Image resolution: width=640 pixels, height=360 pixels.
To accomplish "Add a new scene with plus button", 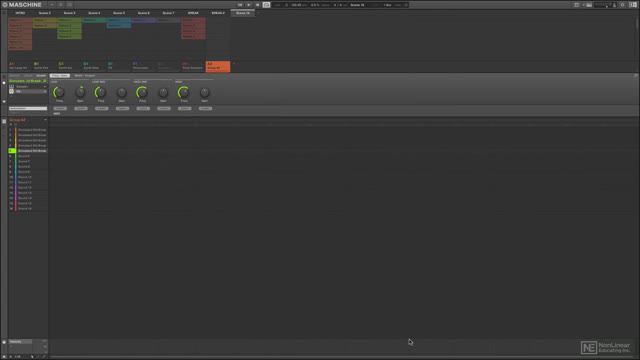I will pos(258,13).
